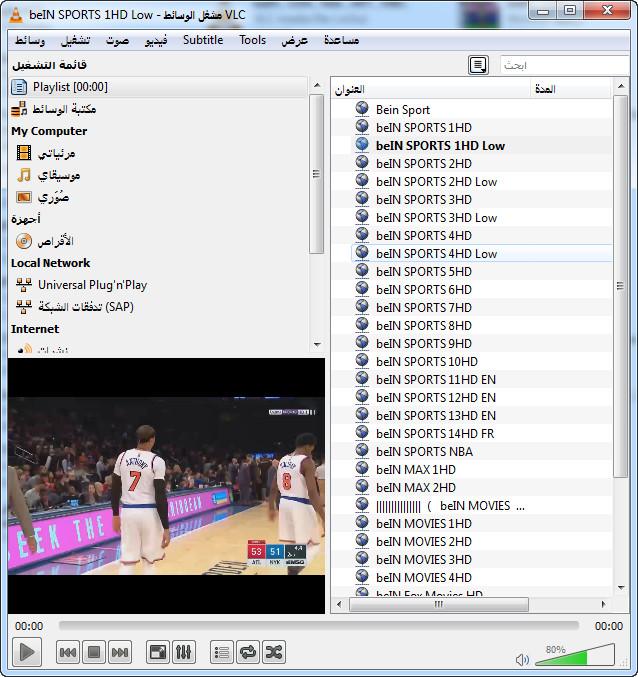Go to previous media in playlist

[x=68, y=652]
